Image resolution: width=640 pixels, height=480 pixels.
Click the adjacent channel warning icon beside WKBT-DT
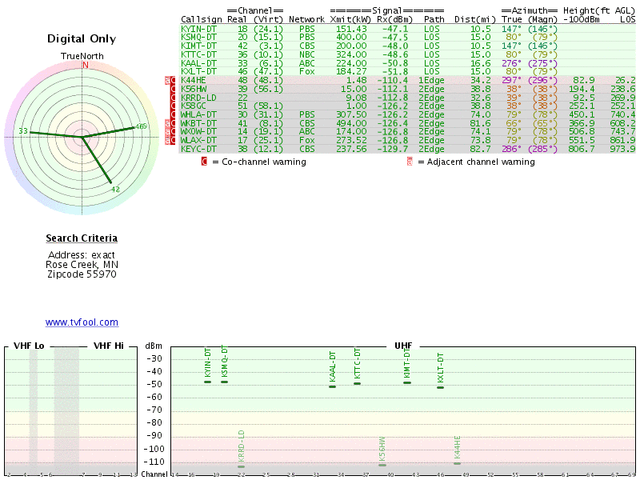click(x=167, y=123)
